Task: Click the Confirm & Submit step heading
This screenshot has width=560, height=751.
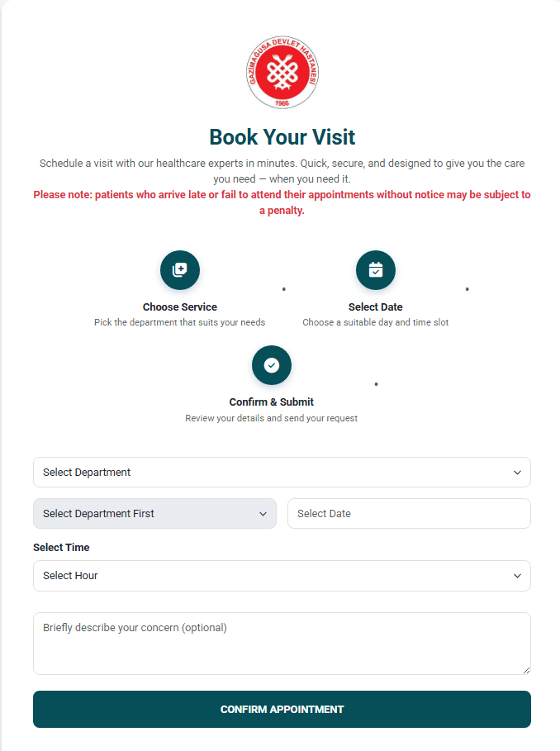Action: coord(272,402)
